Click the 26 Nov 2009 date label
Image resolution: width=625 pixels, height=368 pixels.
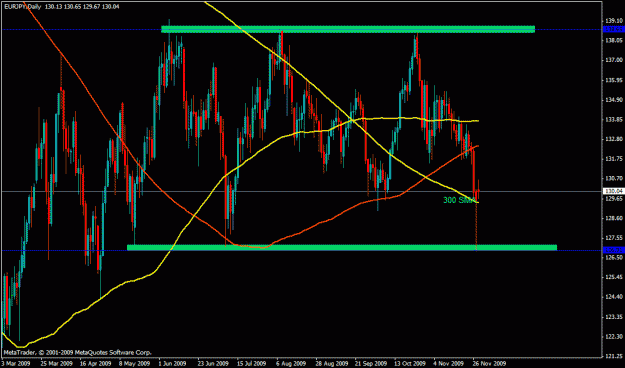coord(489,364)
